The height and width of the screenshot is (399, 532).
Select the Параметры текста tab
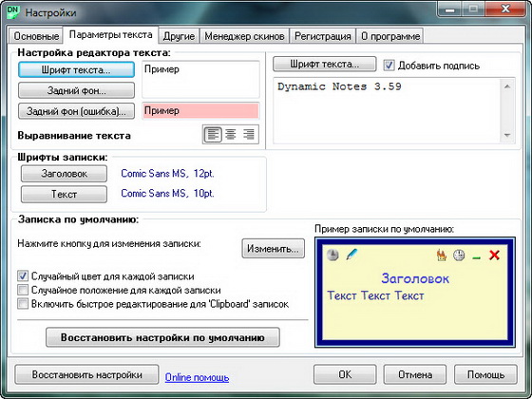click(x=110, y=34)
